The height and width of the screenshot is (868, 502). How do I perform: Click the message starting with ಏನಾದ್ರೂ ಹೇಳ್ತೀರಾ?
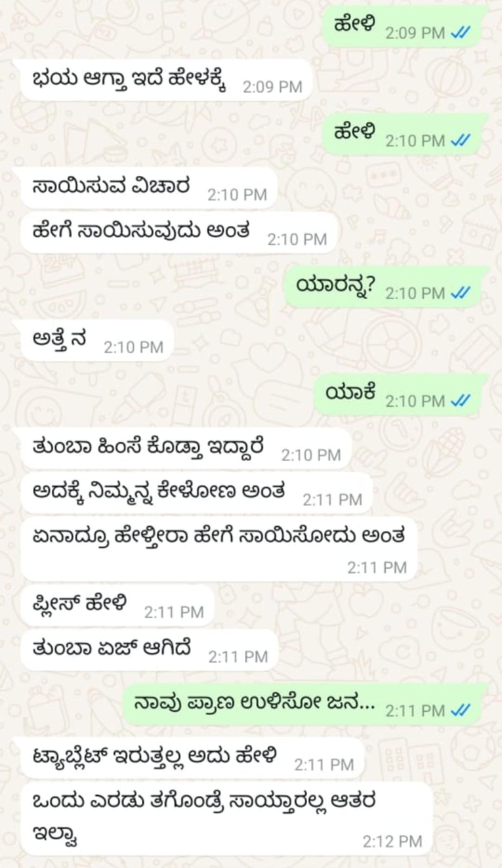(x=219, y=549)
